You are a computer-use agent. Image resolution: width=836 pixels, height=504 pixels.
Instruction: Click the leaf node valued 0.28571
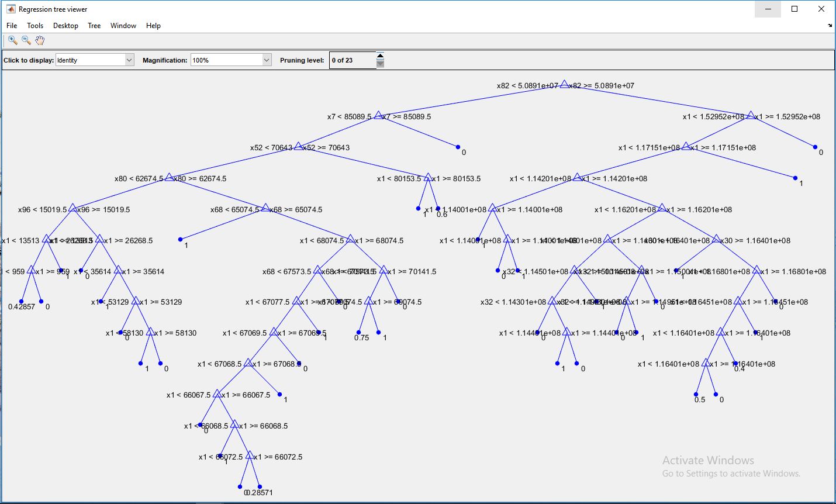point(260,486)
